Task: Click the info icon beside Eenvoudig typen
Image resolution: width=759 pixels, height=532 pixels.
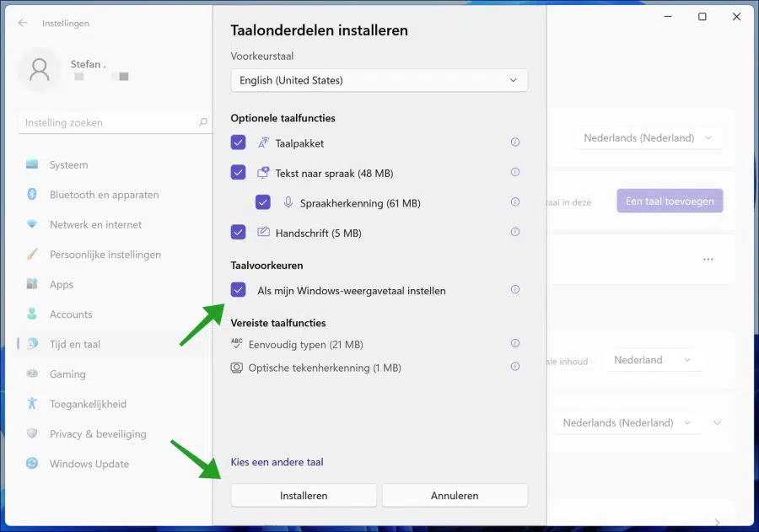Action: 515,343
